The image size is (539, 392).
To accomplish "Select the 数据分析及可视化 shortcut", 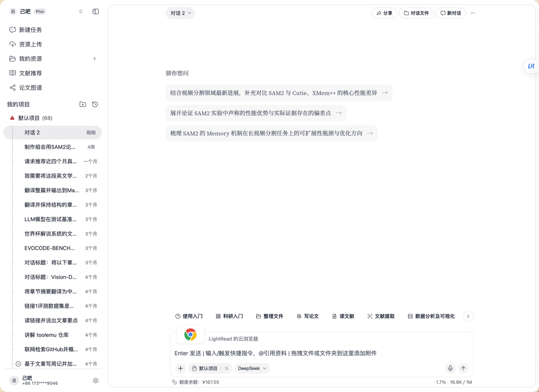I will [431, 316].
